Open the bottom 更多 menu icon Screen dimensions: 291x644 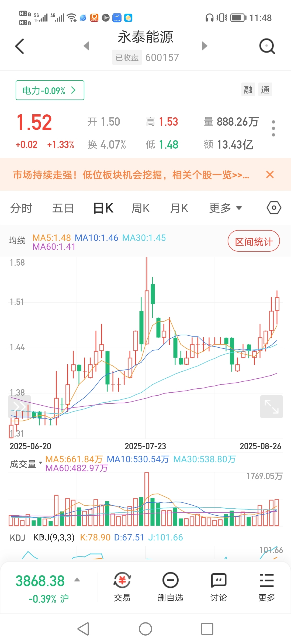(x=266, y=587)
